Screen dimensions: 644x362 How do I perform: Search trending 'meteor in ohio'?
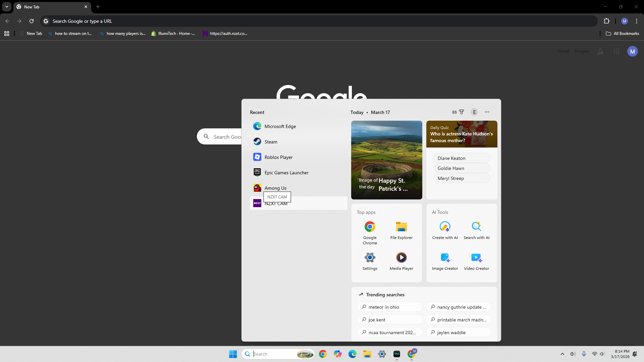[x=390, y=307]
